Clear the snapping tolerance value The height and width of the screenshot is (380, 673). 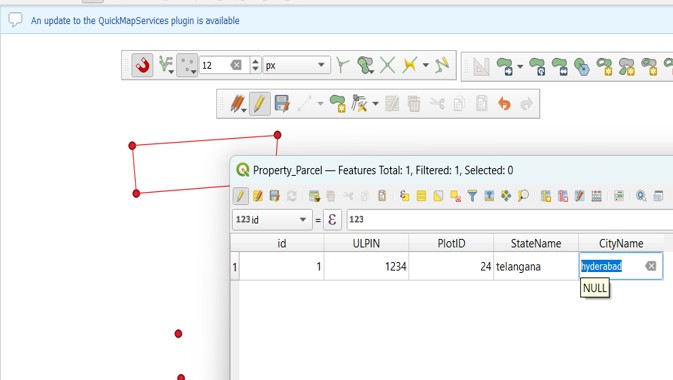pos(236,65)
